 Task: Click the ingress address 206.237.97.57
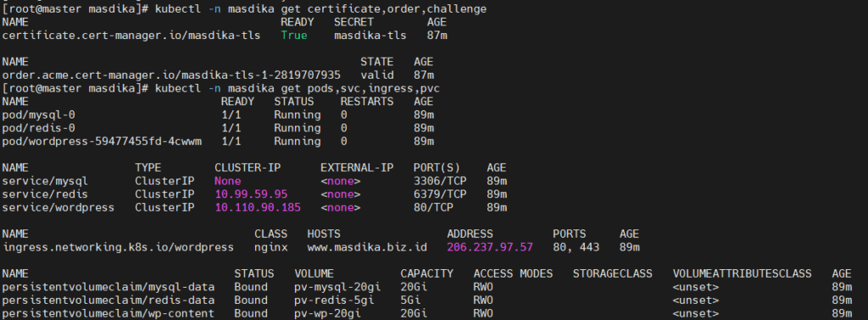490,247
